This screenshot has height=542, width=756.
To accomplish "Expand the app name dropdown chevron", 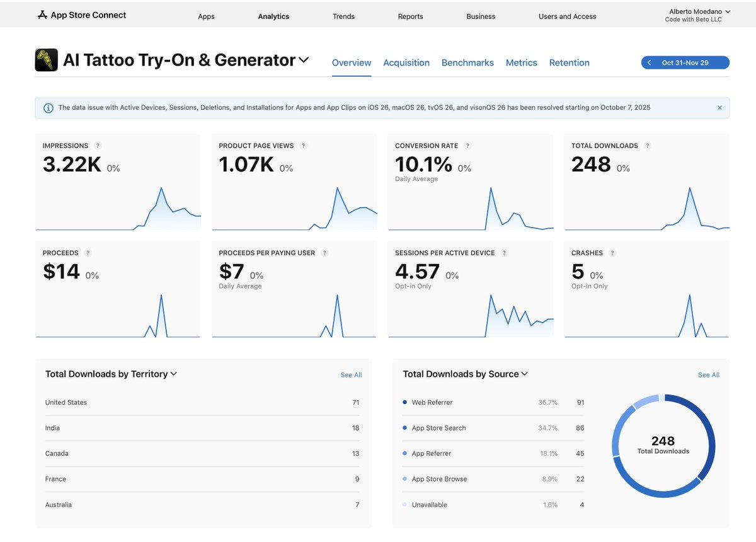I will 304,61.
